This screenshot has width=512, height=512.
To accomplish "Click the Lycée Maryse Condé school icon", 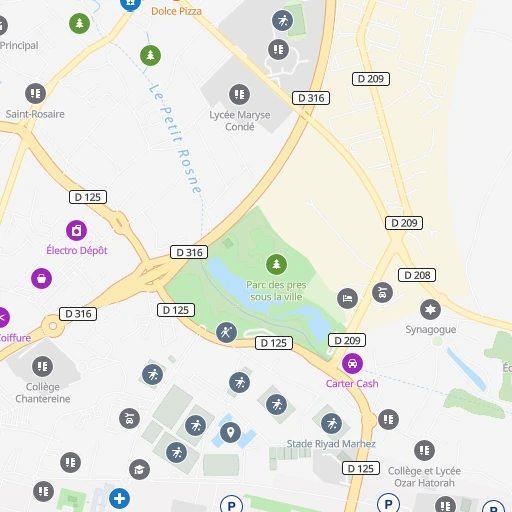I will point(239,94).
